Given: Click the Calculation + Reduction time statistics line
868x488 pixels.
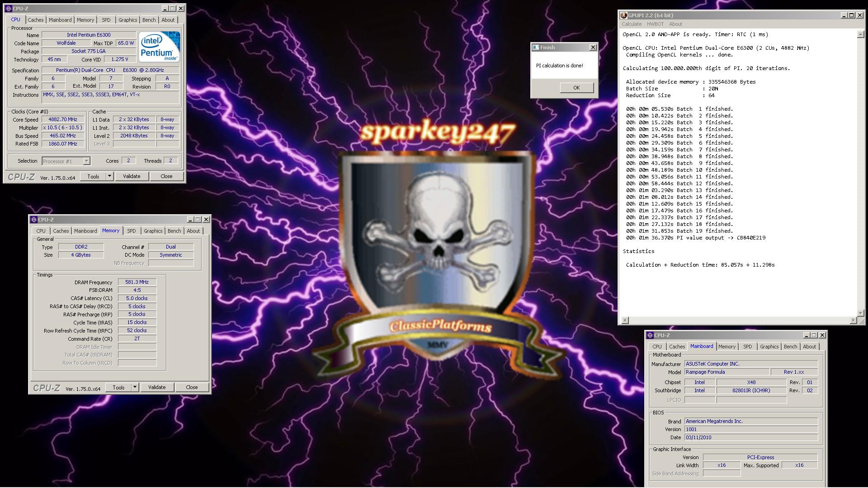Looking at the screenshot, I should point(700,265).
